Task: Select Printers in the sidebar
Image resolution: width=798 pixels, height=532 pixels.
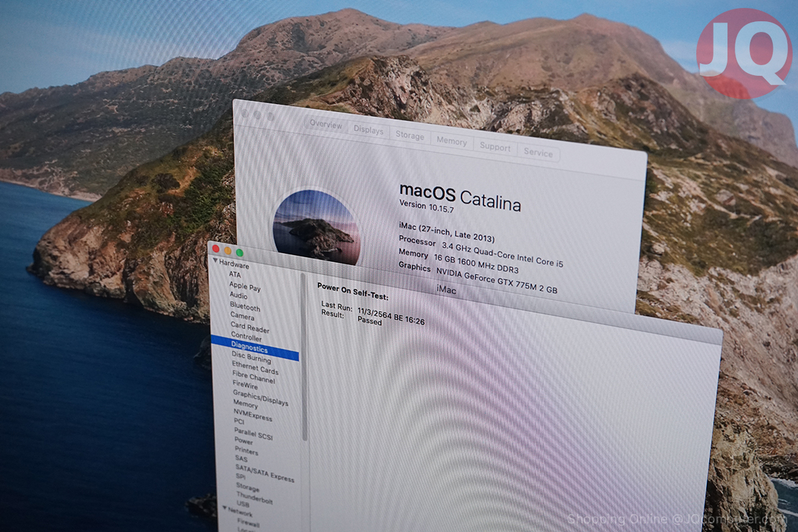Action: pos(246,451)
